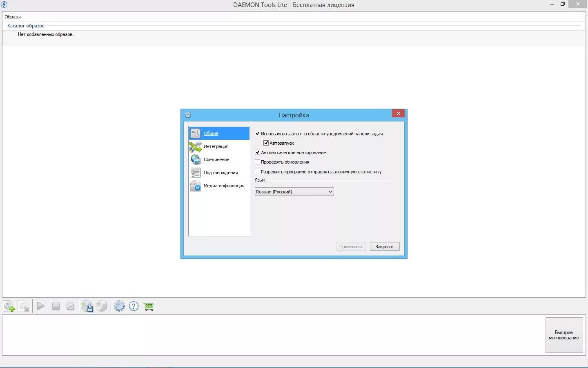Open the Russian (Русский) language dropdown
The height and width of the screenshot is (368, 588).
[x=294, y=192]
